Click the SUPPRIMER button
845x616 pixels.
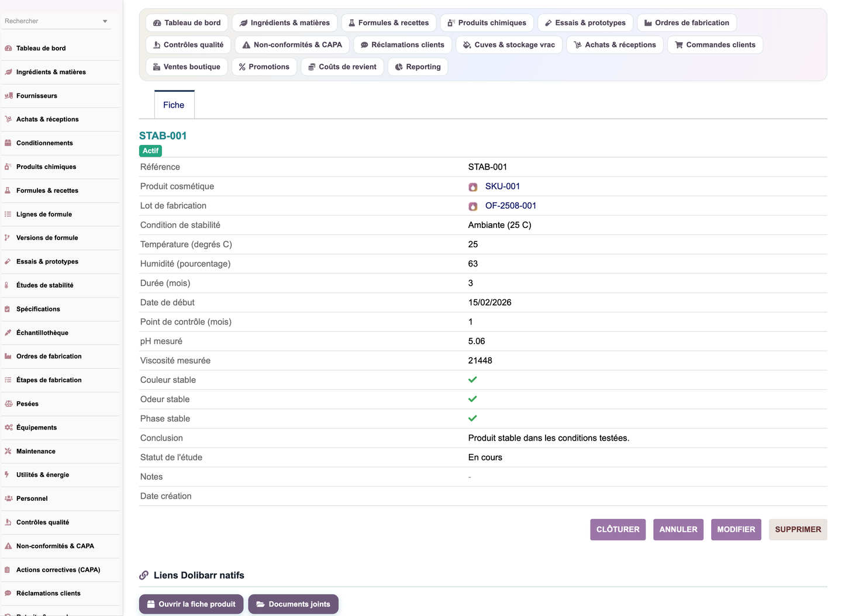(798, 530)
